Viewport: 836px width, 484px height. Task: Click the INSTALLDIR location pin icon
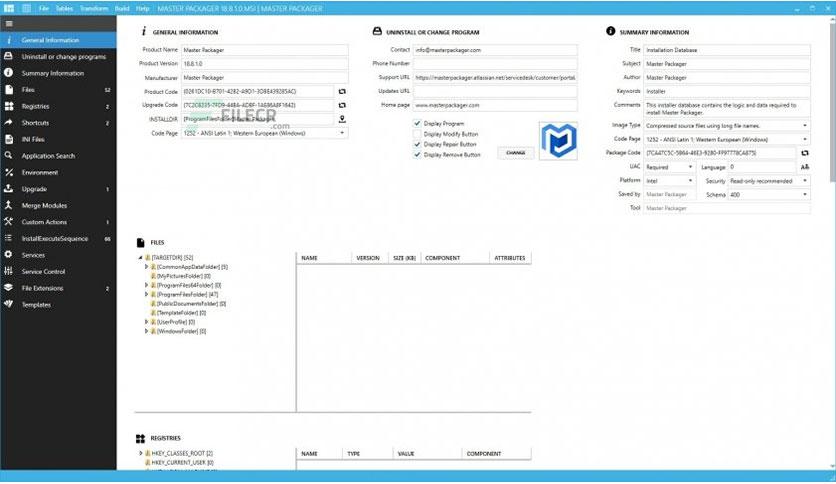342,119
